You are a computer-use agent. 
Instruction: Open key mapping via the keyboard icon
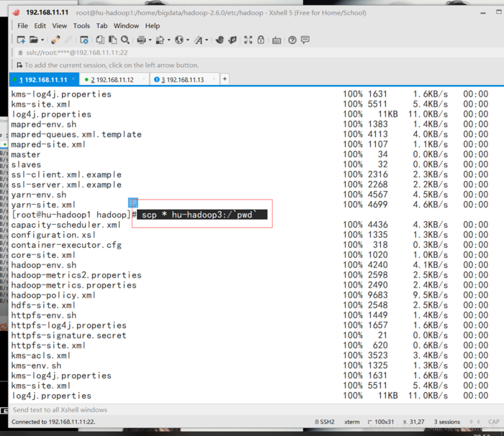(x=276, y=40)
